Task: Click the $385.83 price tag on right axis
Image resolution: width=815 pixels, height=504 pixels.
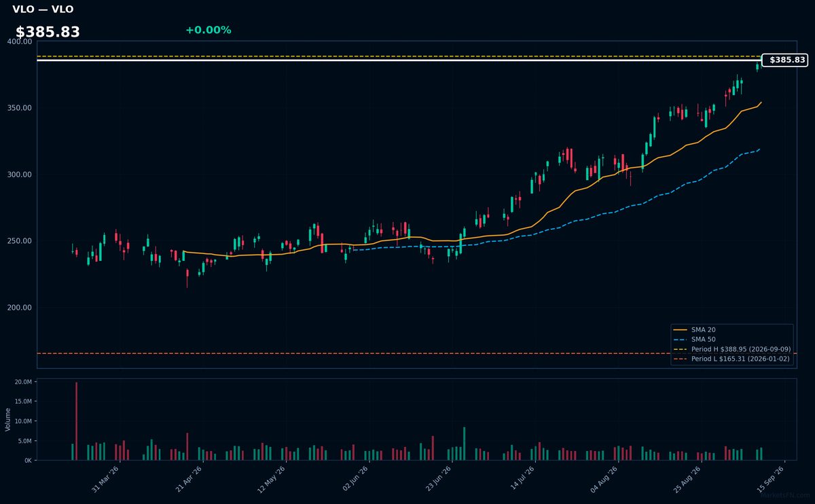Action: [786, 60]
